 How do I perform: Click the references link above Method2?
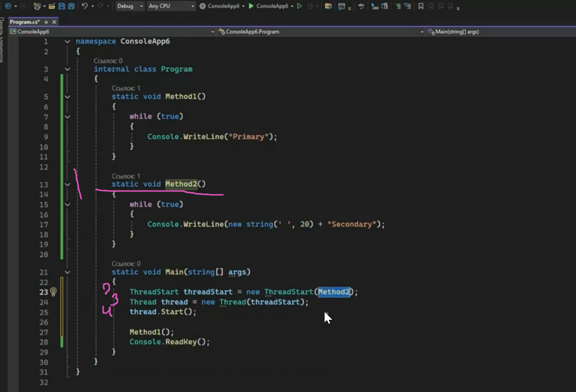pyautogui.click(x=126, y=176)
